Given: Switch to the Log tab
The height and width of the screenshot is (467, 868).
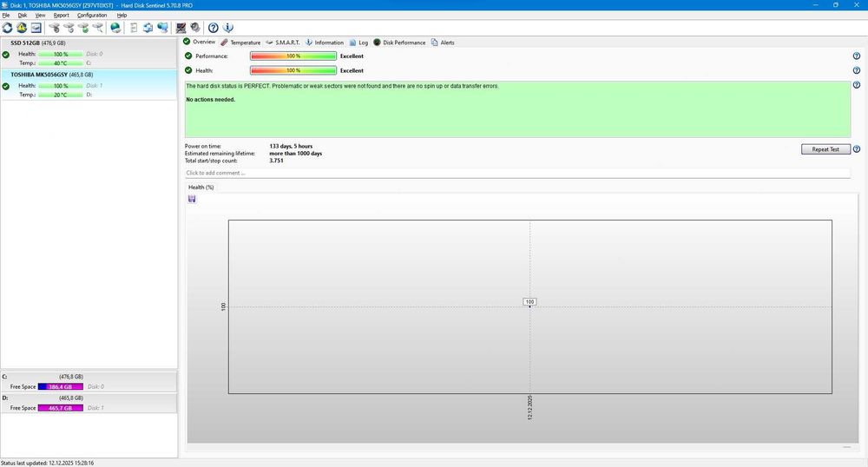Looking at the screenshot, I should [358, 43].
